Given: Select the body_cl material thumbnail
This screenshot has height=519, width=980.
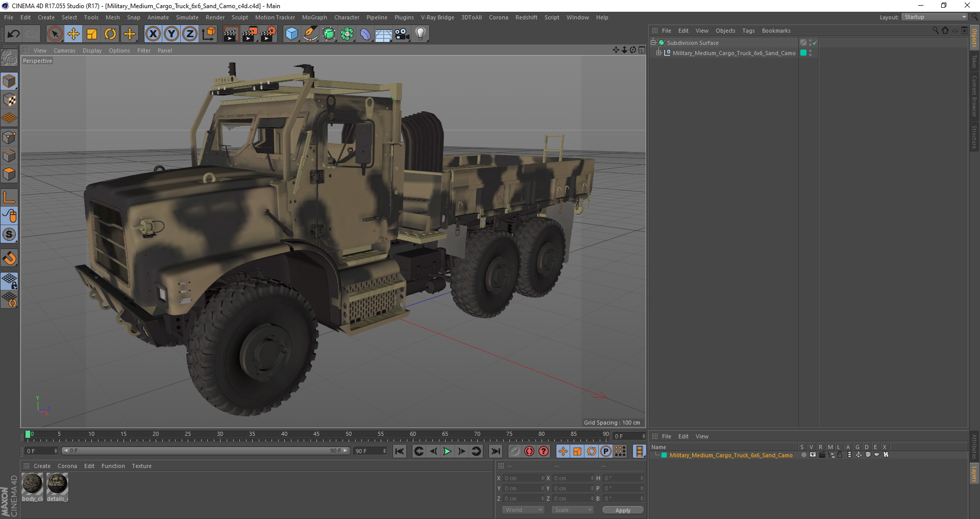Looking at the screenshot, I should click(32, 487).
